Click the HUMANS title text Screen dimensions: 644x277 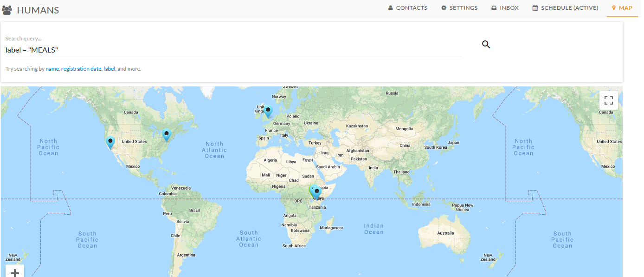pyautogui.click(x=38, y=10)
